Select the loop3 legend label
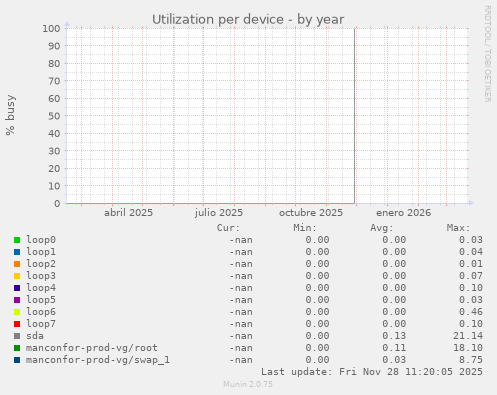 tap(41, 276)
